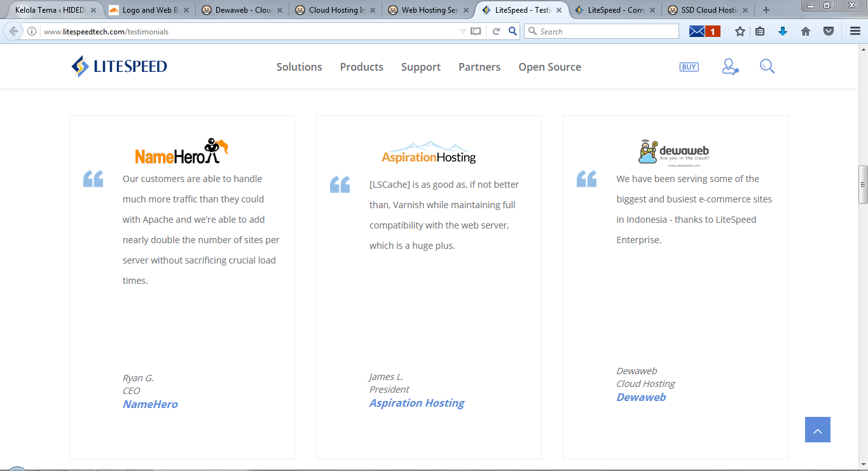
Task: Click the dewaweb logo image
Action: pyautogui.click(x=675, y=152)
